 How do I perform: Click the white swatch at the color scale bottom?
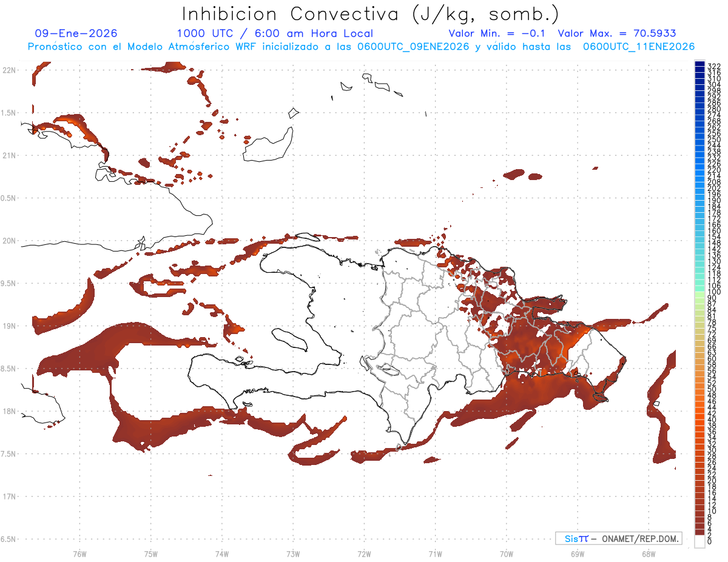tap(699, 541)
